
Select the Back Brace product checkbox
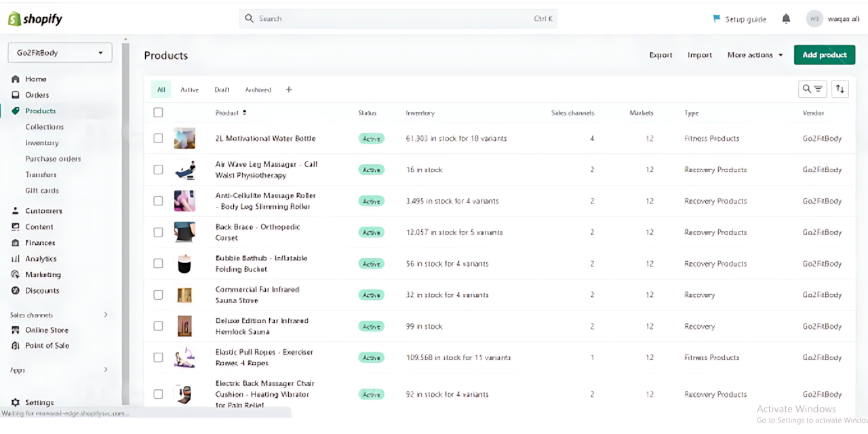tap(158, 232)
